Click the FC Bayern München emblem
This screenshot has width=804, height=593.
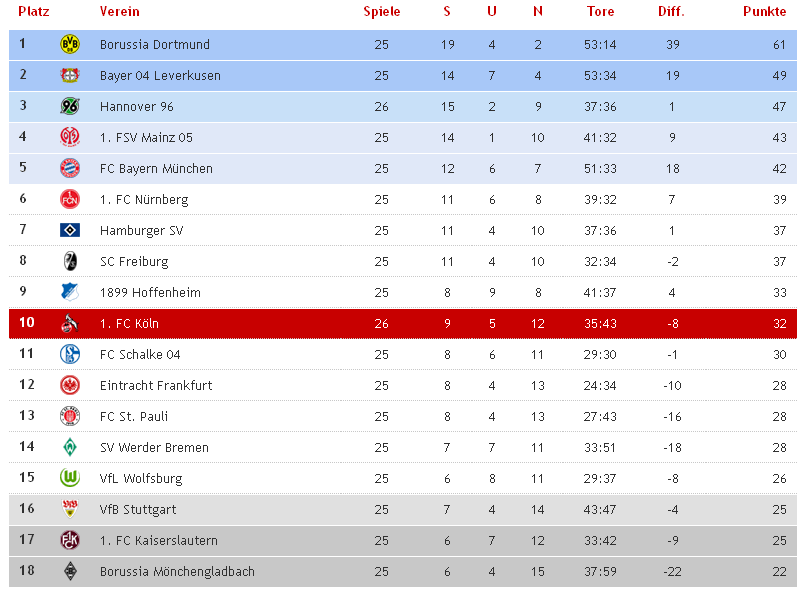pyautogui.click(x=70, y=168)
